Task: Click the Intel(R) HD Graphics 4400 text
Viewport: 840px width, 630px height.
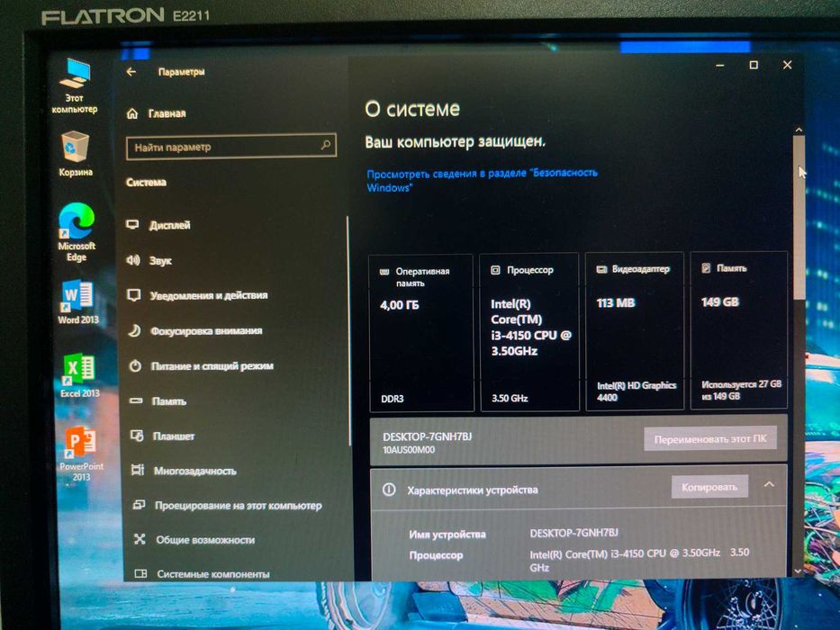Action: (637, 391)
